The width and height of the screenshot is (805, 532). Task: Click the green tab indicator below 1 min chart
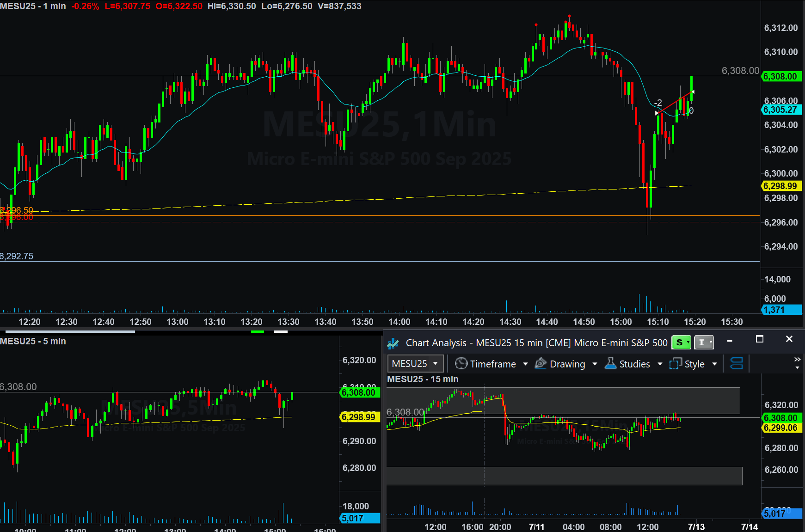point(257,331)
